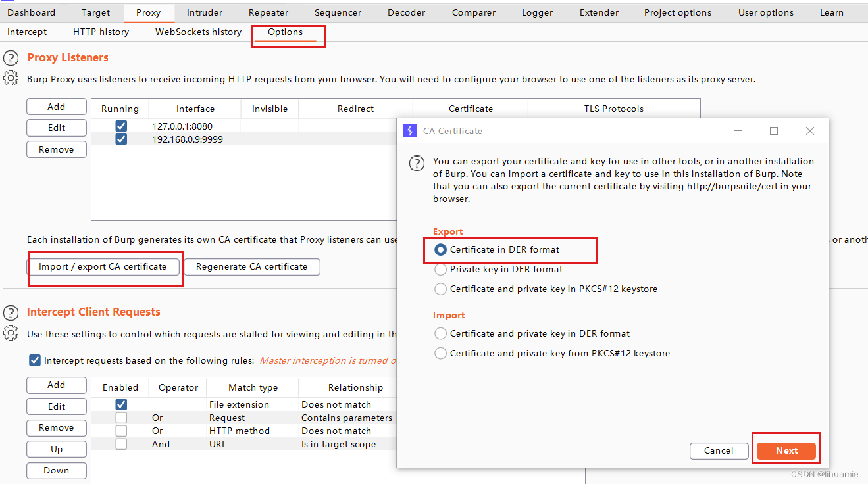
Task: Click Cancel in CA Certificate dialog
Action: [x=719, y=450]
